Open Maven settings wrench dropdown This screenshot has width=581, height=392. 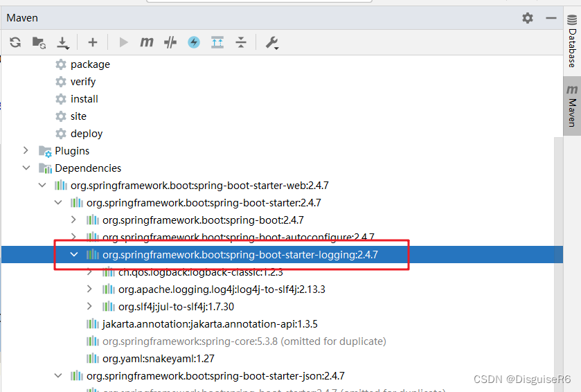click(x=272, y=43)
